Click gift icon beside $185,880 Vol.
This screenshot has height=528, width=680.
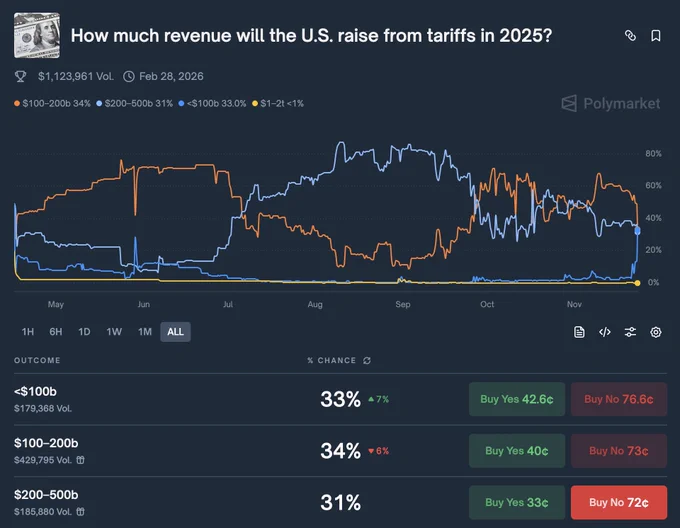(x=80, y=512)
